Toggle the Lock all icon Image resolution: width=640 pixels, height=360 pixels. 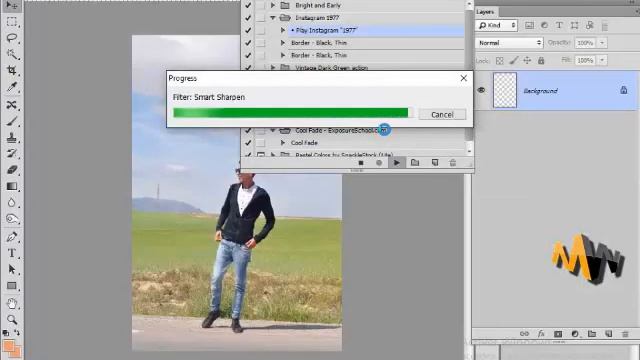coord(541,60)
